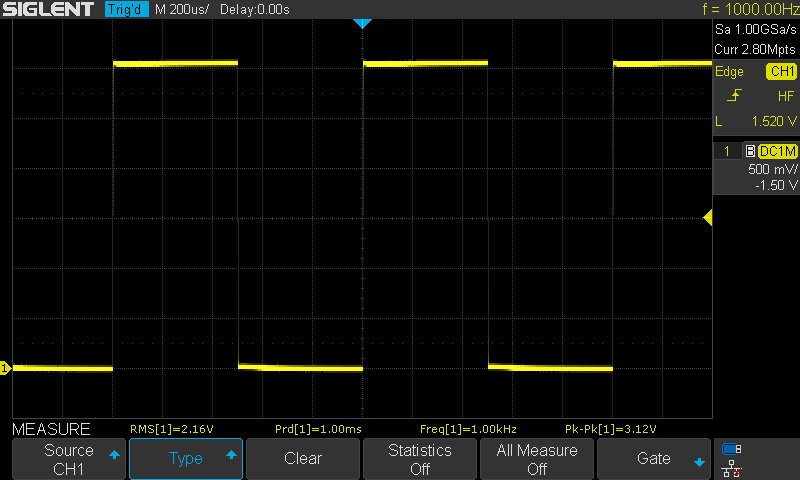Click the LAN network status icon

coord(732,467)
